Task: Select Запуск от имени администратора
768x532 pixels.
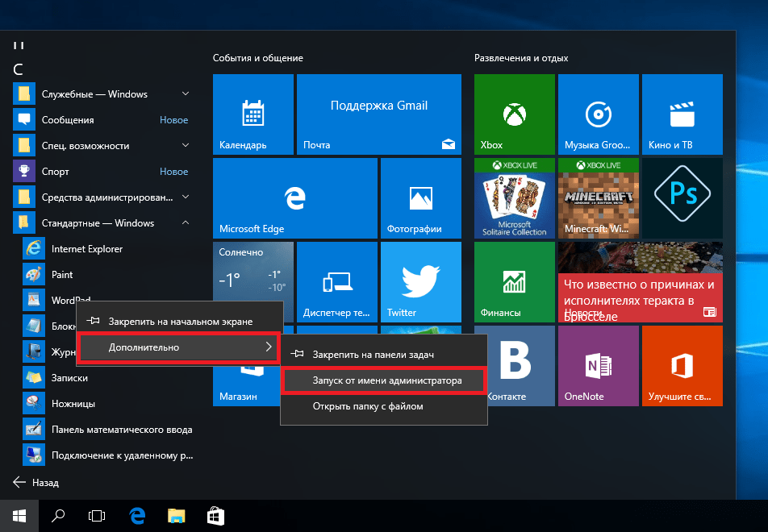Action: coord(383,380)
